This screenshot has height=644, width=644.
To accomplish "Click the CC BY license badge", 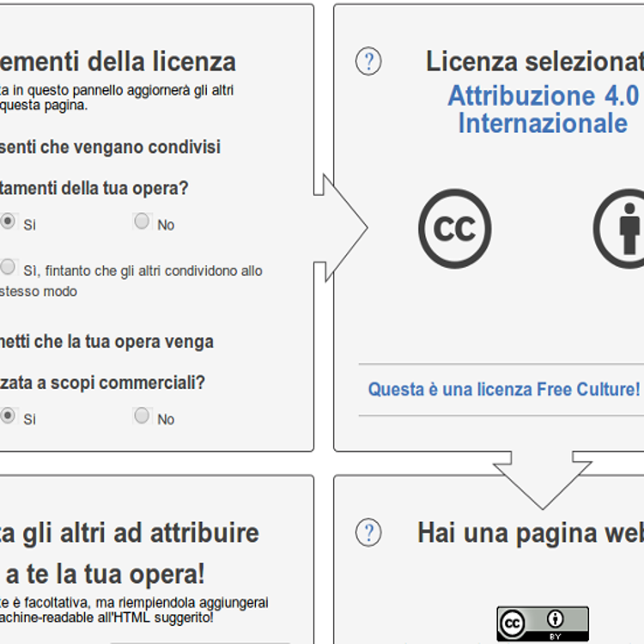I will pos(543,624).
